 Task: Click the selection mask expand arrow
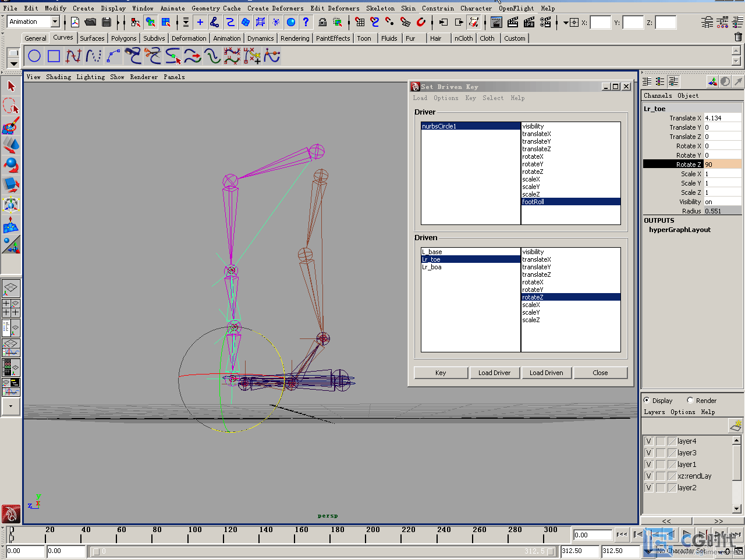pos(185,22)
